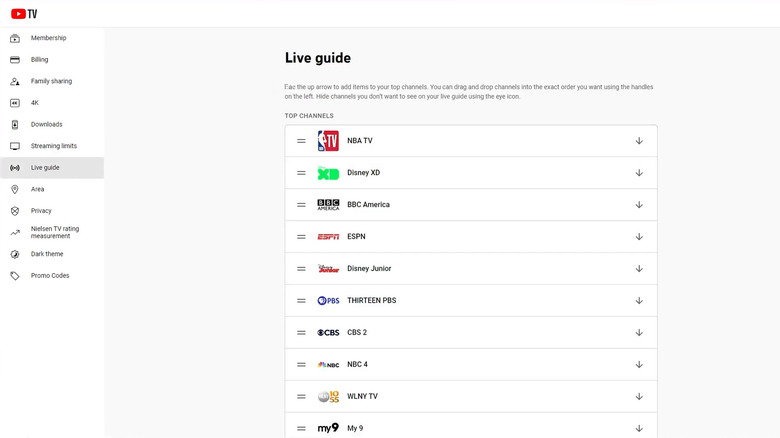The image size is (780, 438).
Task: Click the Disney Junior drag handle
Action: coord(301,269)
